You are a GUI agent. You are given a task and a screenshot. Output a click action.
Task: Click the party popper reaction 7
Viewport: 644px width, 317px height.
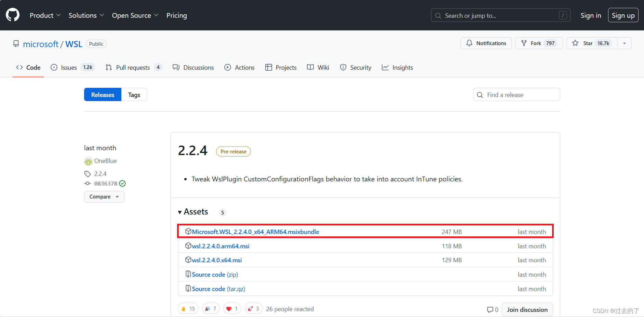211,308
